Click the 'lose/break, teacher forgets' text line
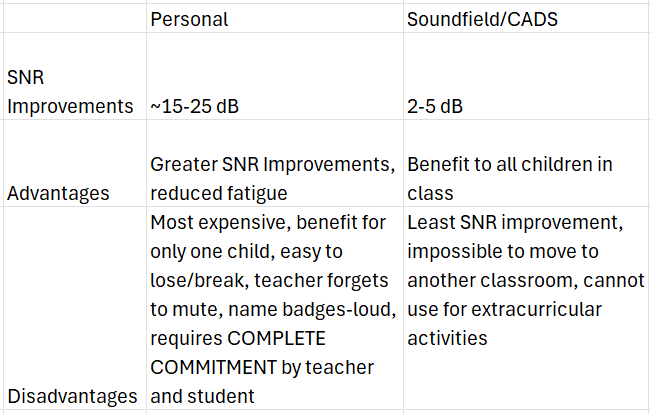 coord(269,280)
